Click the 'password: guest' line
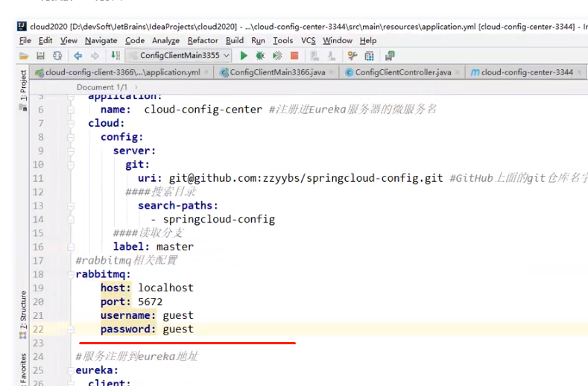Viewport: 588px width, 386px height. pyautogui.click(x=147, y=329)
